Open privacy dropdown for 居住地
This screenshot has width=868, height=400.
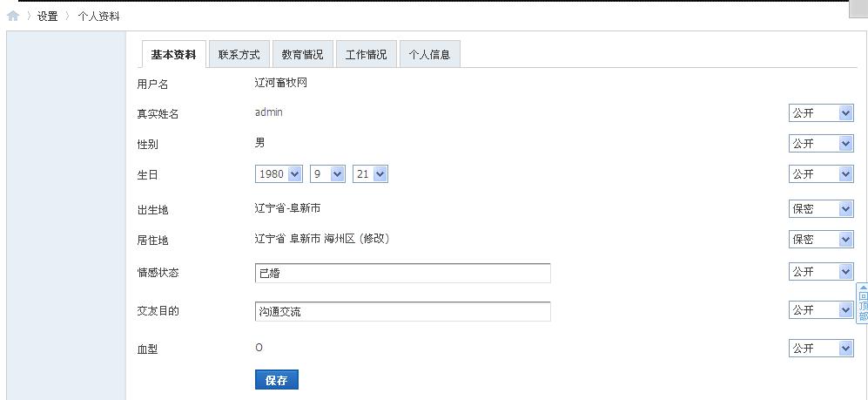pyautogui.click(x=821, y=240)
